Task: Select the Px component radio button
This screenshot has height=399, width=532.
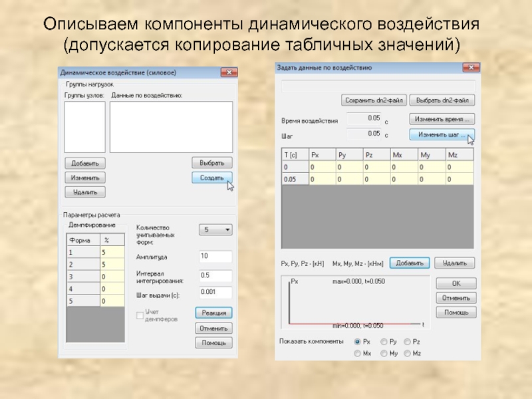Action: [357, 342]
